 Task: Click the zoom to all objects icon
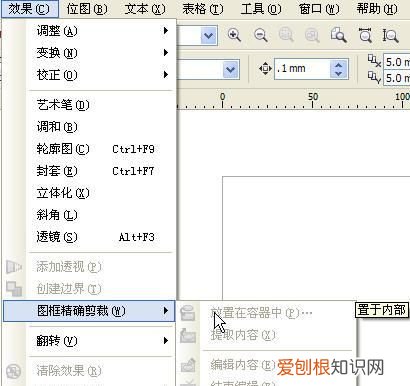point(312,35)
